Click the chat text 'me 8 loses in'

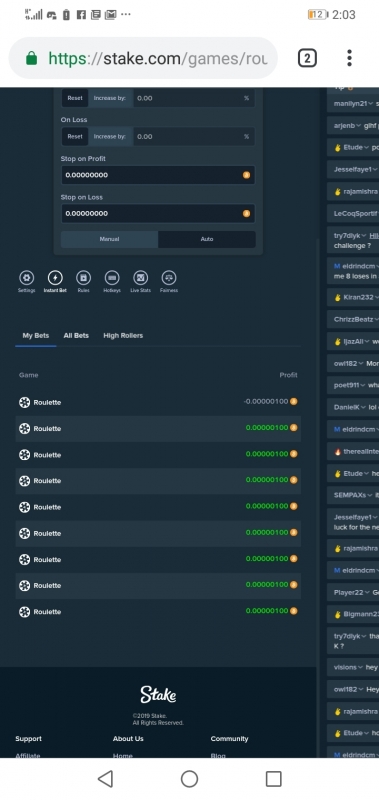(356, 277)
